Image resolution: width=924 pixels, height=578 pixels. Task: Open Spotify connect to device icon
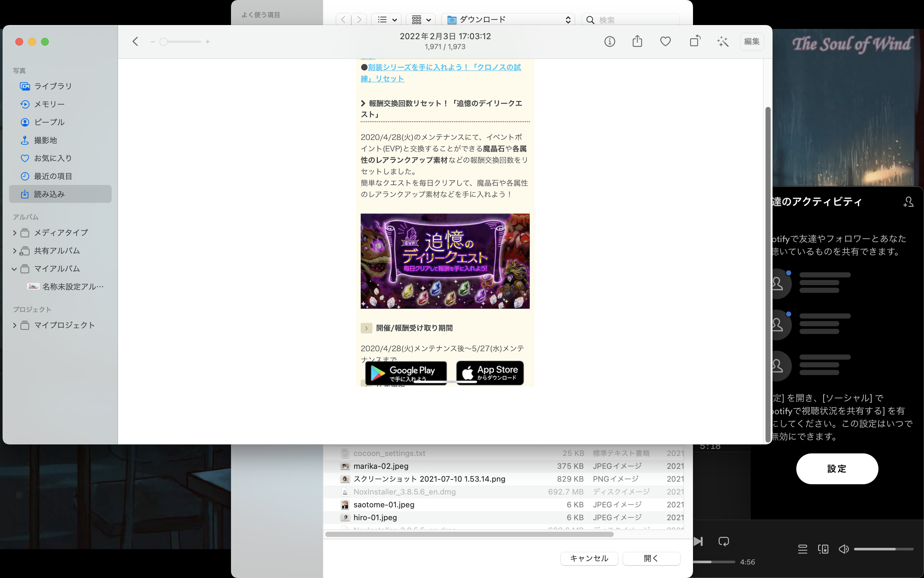pos(823,549)
